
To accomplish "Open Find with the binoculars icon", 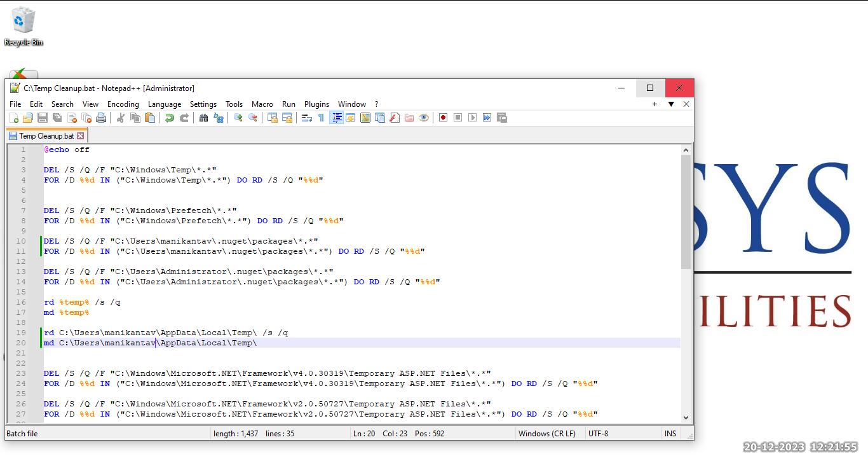I will pyautogui.click(x=204, y=118).
